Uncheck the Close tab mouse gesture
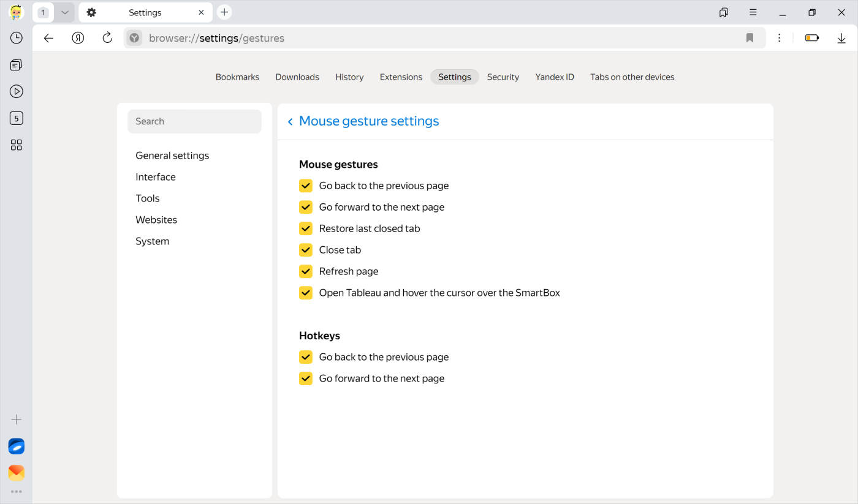Image resolution: width=858 pixels, height=504 pixels. tap(306, 250)
